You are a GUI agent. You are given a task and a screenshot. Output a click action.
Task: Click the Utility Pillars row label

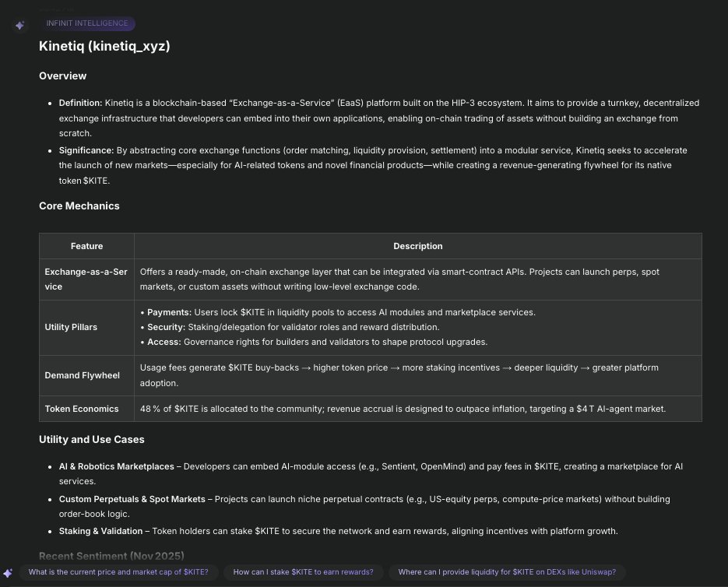[x=72, y=327]
